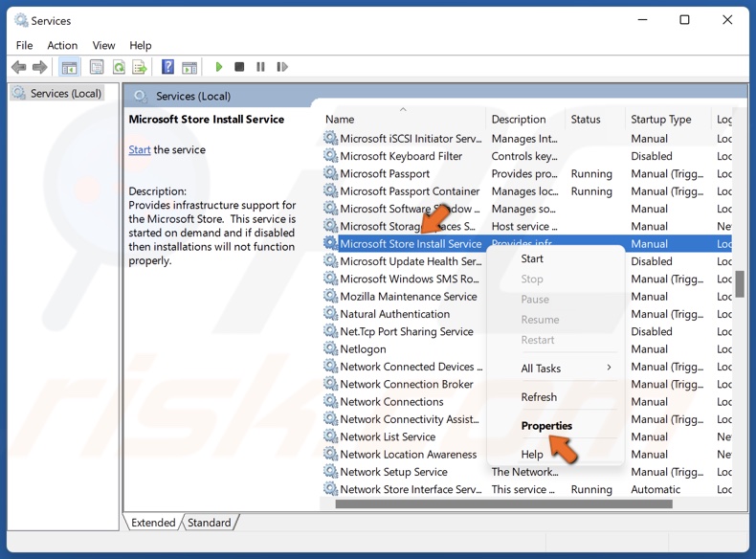Click the Back arrow toolbar icon

[19, 67]
